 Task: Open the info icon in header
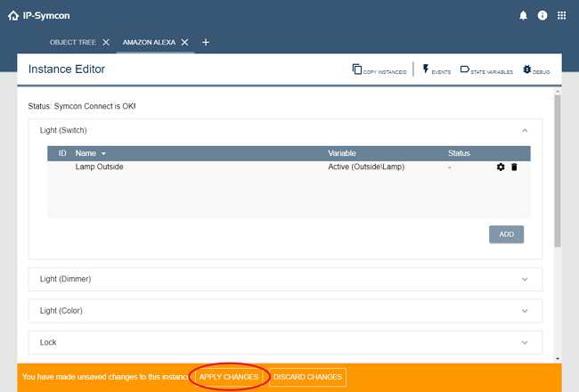pyautogui.click(x=542, y=16)
